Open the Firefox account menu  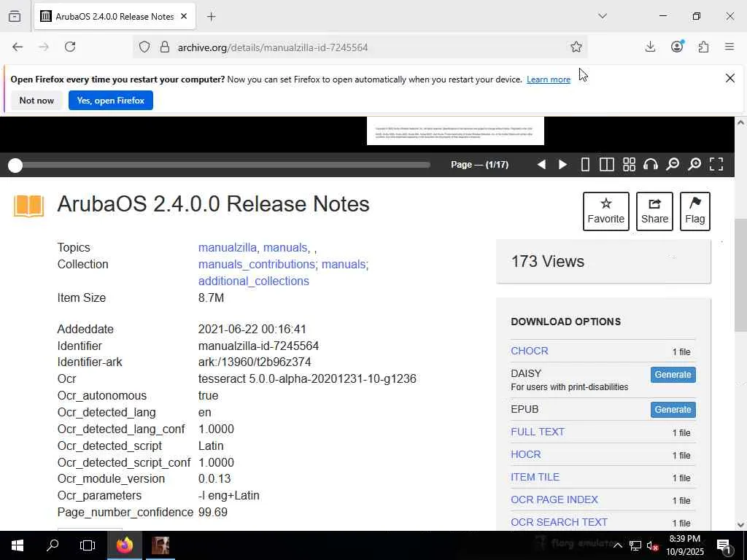tap(677, 47)
